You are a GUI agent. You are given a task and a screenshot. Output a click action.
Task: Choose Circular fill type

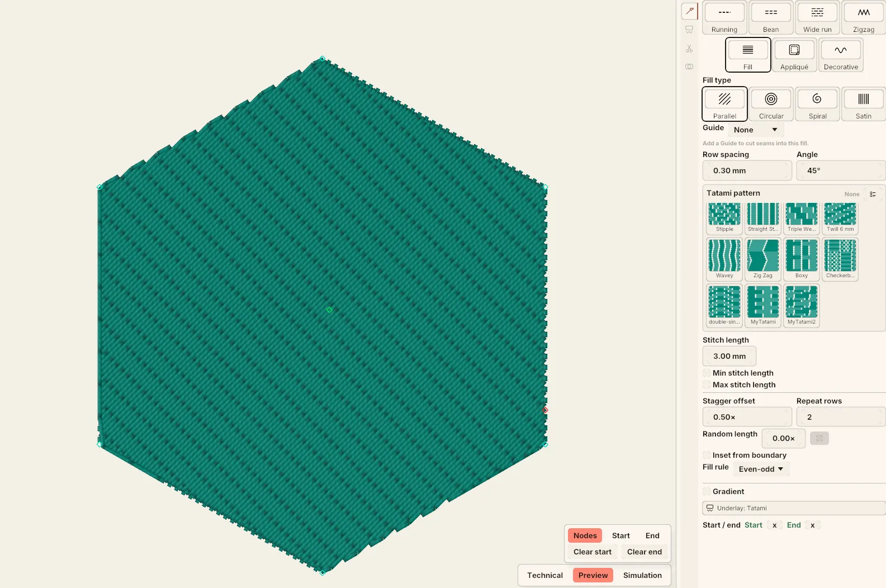pyautogui.click(x=771, y=104)
